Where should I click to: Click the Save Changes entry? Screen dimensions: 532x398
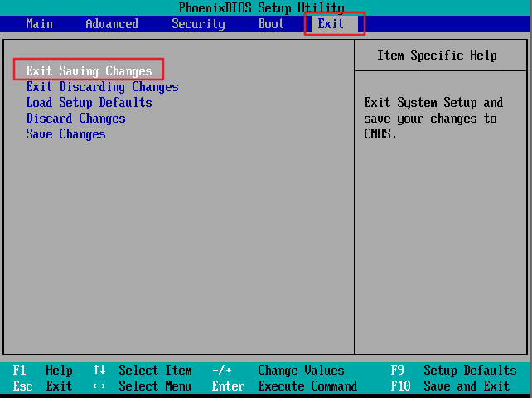(65, 134)
